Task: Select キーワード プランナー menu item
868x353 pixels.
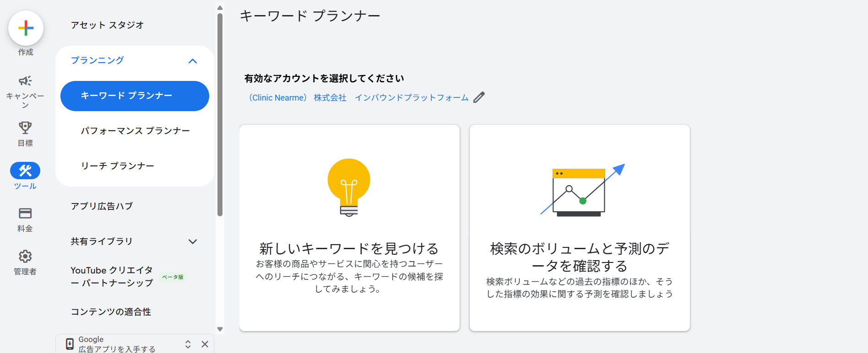Action: tap(135, 96)
